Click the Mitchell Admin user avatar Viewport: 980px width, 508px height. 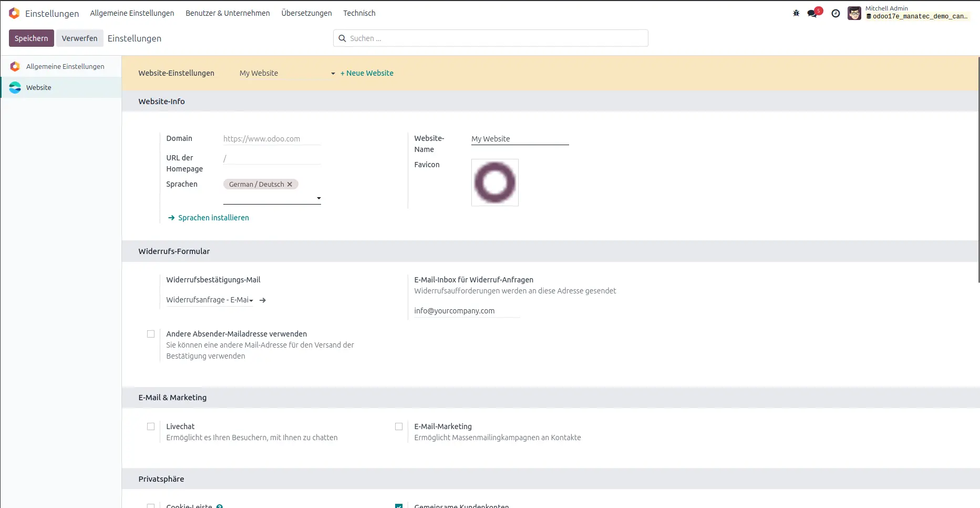coord(854,13)
